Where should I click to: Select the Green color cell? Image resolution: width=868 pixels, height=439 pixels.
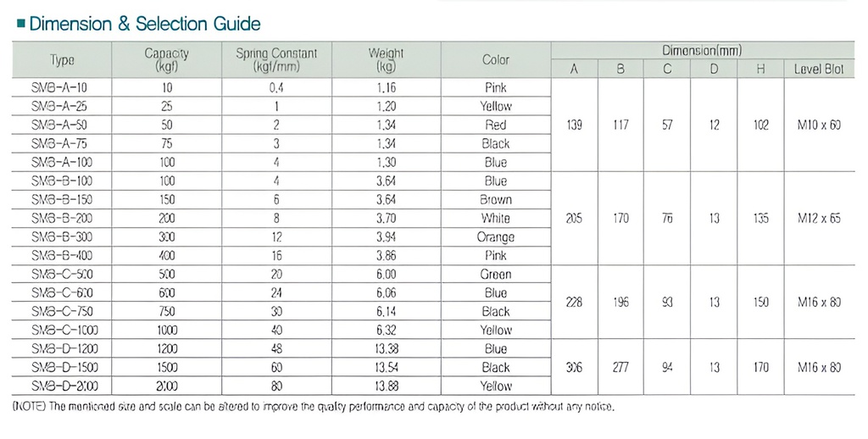pos(496,275)
